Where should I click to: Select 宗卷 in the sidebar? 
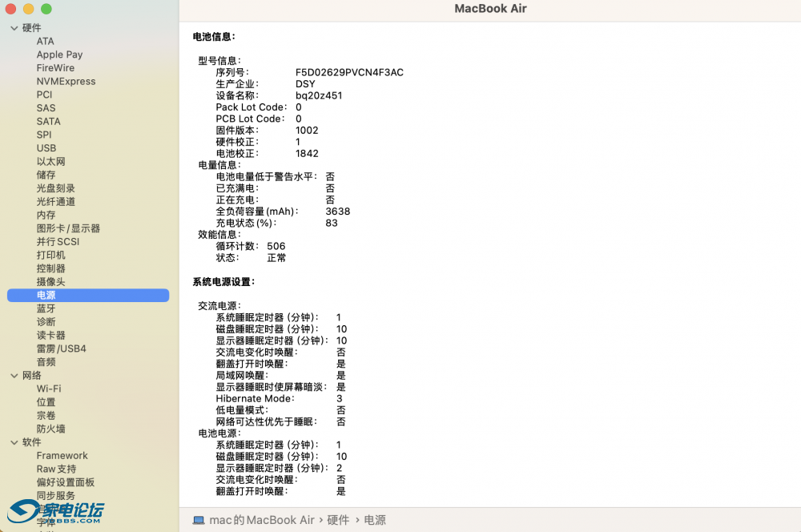(x=46, y=416)
